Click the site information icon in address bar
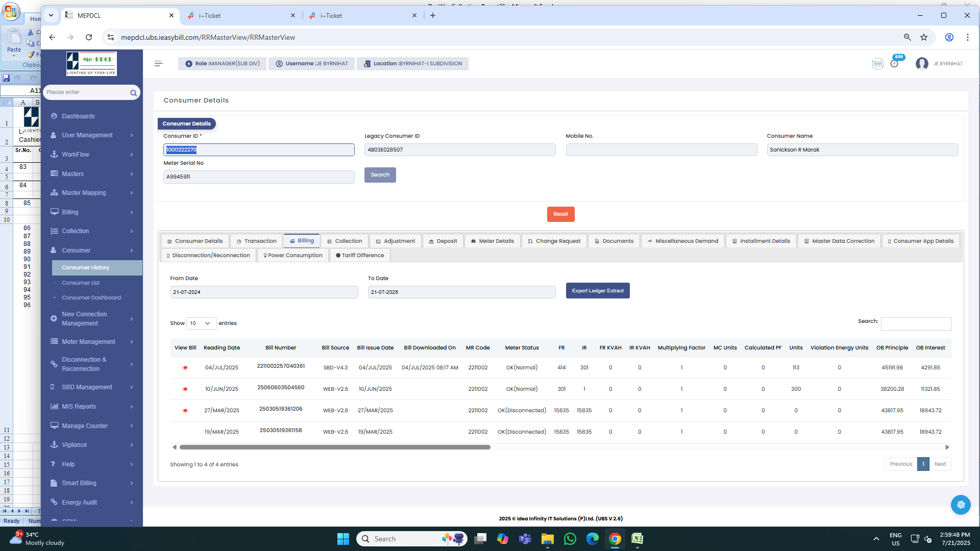The width and height of the screenshot is (980, 551). click(111, 37)
